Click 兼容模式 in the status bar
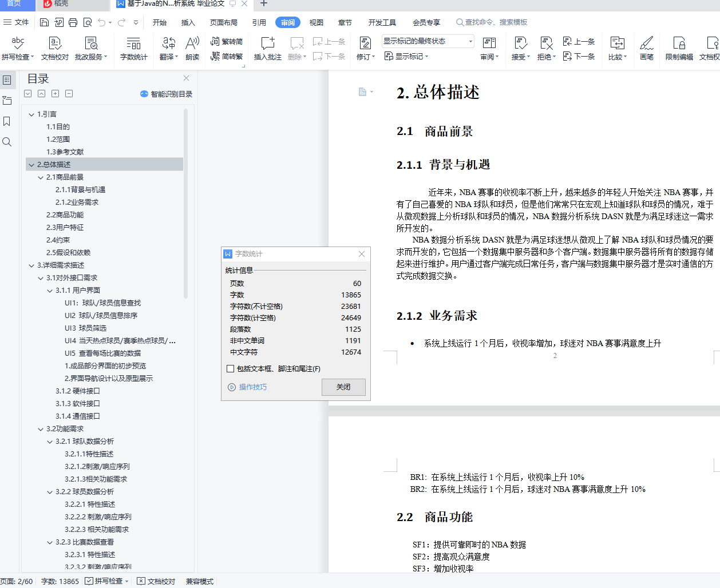The width and height of the screenshot is (720, 588). coord(200,581)
